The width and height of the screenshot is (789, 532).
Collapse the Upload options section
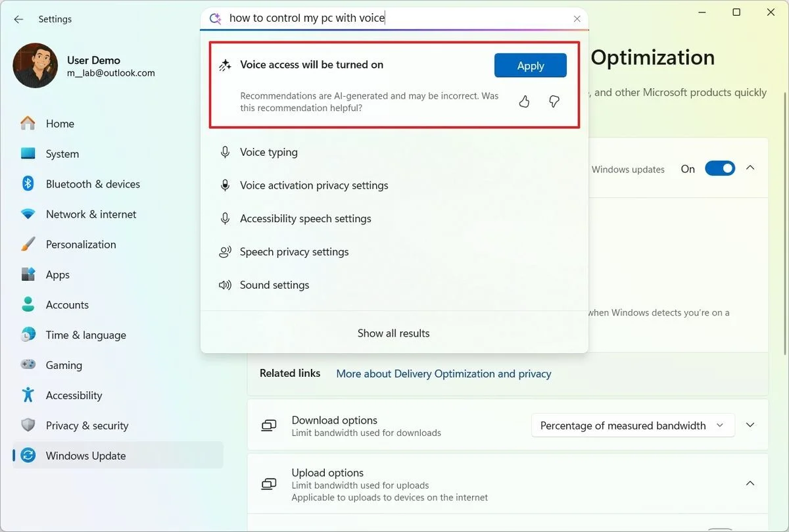pyautogui.click(x=750, y=484)
